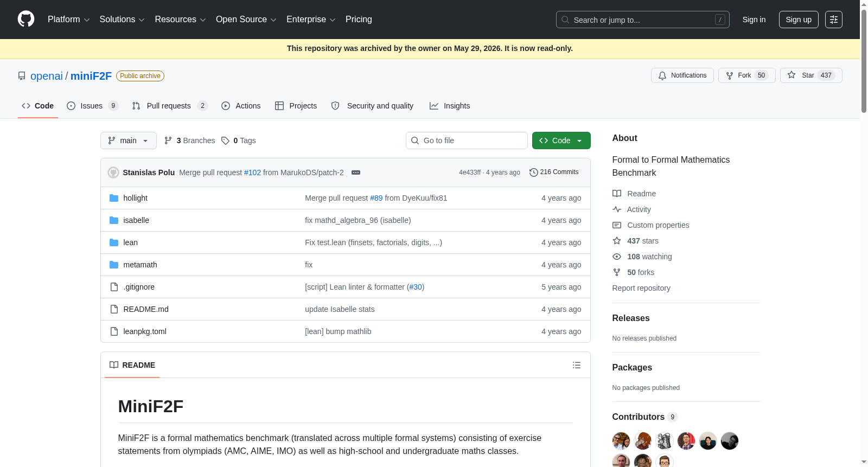This screenshot has width=868, height=467.
Task: Expand the Platform menu
Action: 68,20
